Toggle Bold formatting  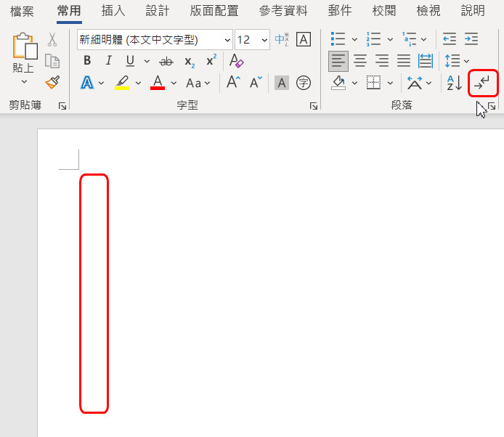(87, 61)
